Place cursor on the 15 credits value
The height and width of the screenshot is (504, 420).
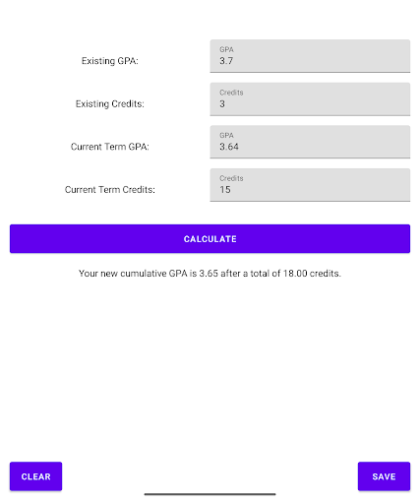(x=225, y=190)
